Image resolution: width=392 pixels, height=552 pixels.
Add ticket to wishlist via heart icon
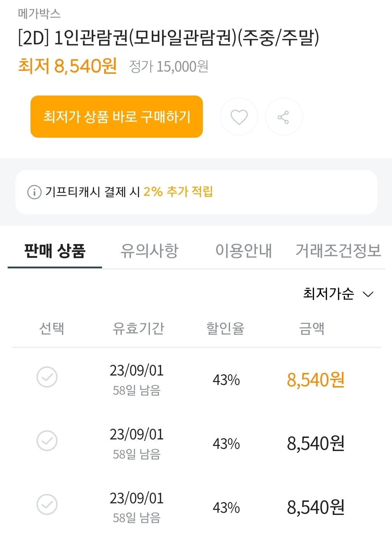click(x=238, y=117)
